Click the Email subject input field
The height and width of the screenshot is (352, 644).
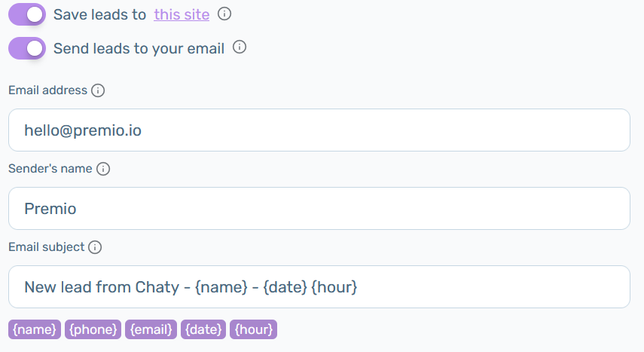(x=319, y=286)
